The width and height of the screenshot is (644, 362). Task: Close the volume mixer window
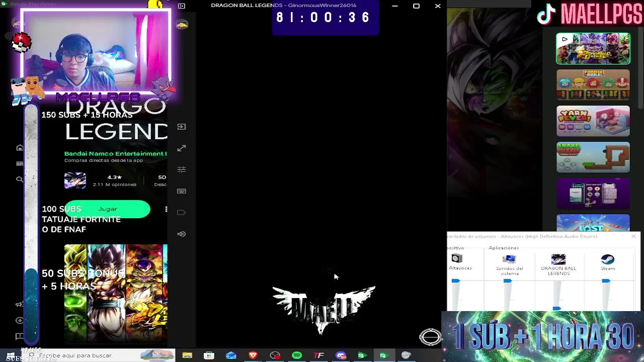tap(633, 236)
